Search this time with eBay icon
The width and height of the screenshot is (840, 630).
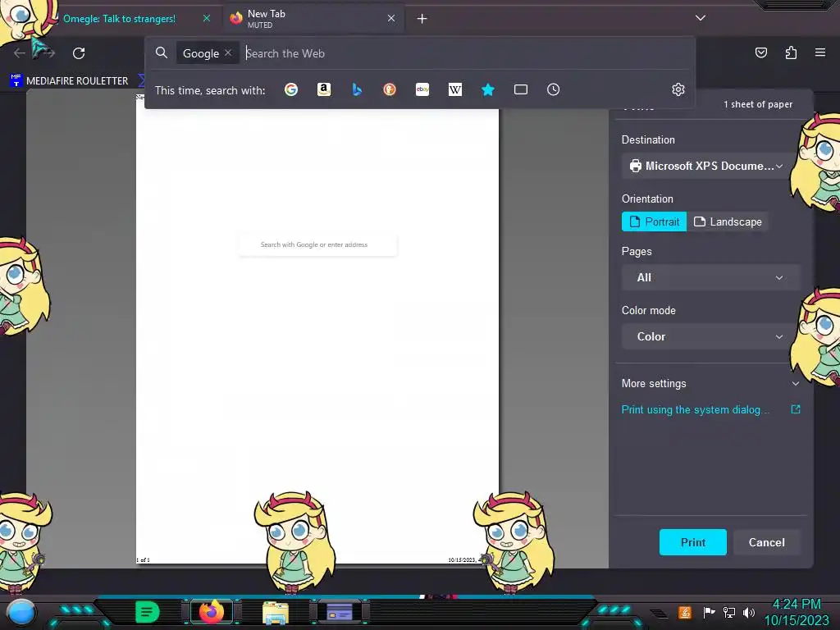tap(422, 89)
